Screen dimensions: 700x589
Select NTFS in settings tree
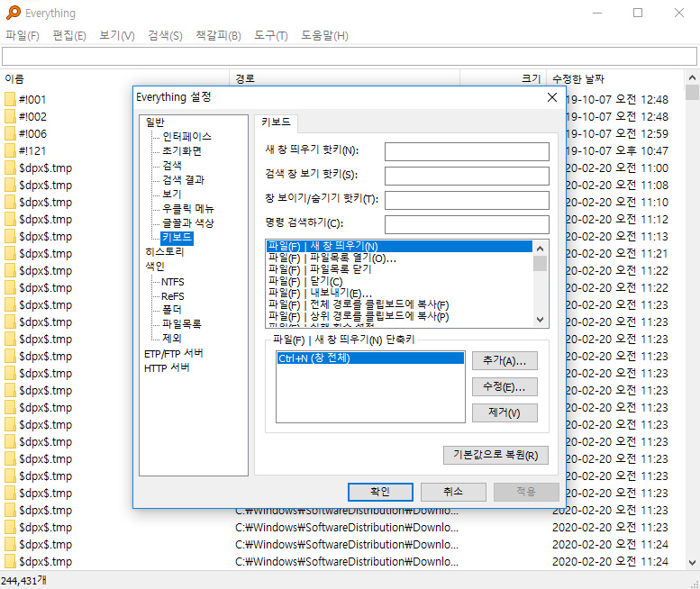[173, 282]
